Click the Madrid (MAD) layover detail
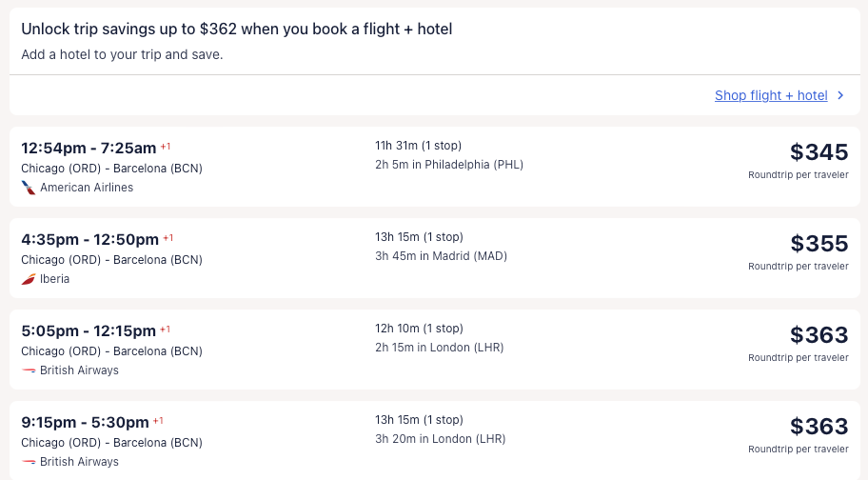The image size is (868, 480). click(441, 256)
